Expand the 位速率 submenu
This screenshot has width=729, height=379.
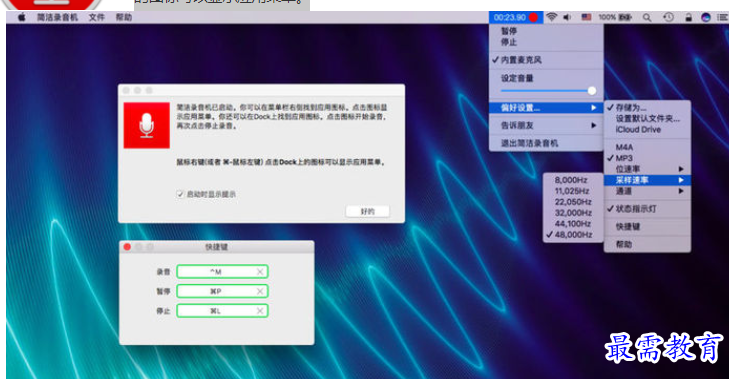tap(647, 169)
